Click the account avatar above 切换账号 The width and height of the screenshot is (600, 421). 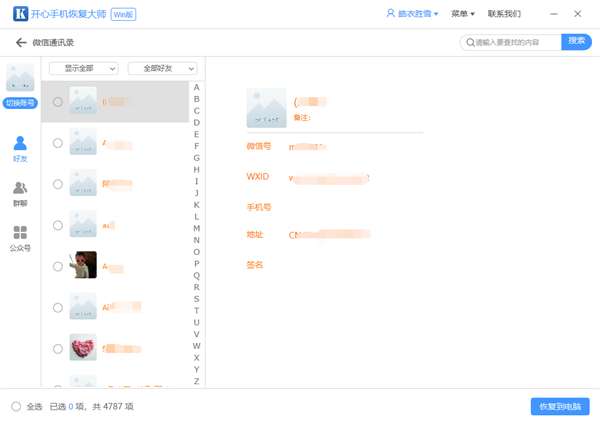coord(20,78)
